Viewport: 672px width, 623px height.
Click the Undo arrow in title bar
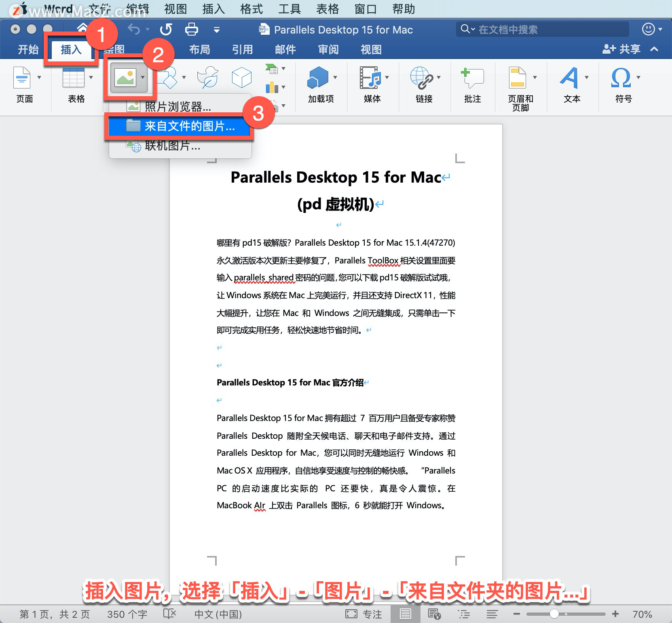tap(134, 29)
